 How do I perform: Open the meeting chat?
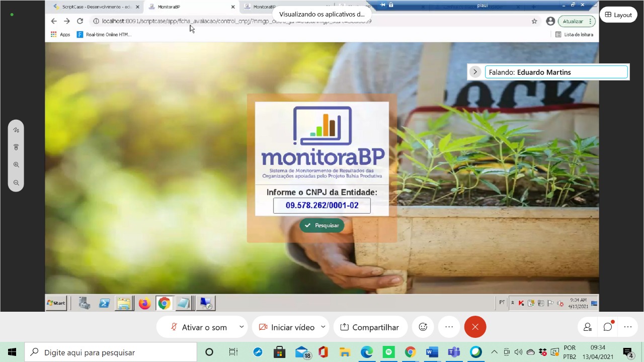(x=608, y=327)
